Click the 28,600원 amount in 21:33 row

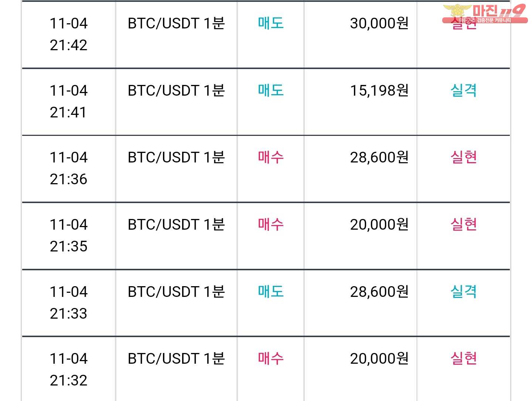379,292
